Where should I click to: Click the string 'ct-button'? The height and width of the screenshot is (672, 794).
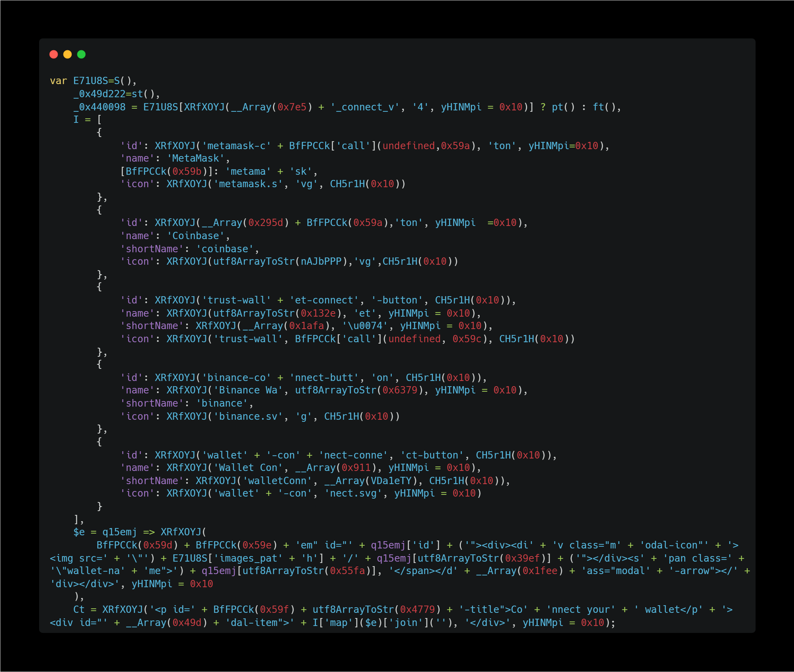[x=432, y=455]
